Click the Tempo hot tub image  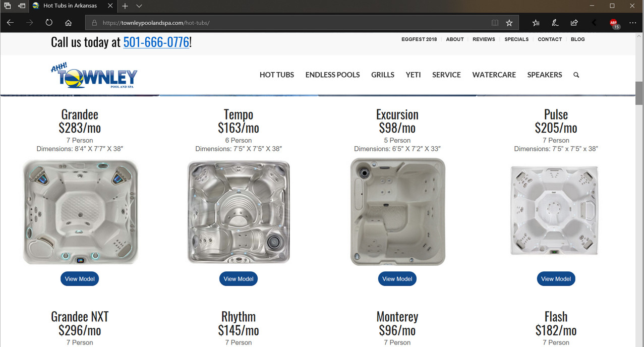pyautogui.click(x=239, y=212)
